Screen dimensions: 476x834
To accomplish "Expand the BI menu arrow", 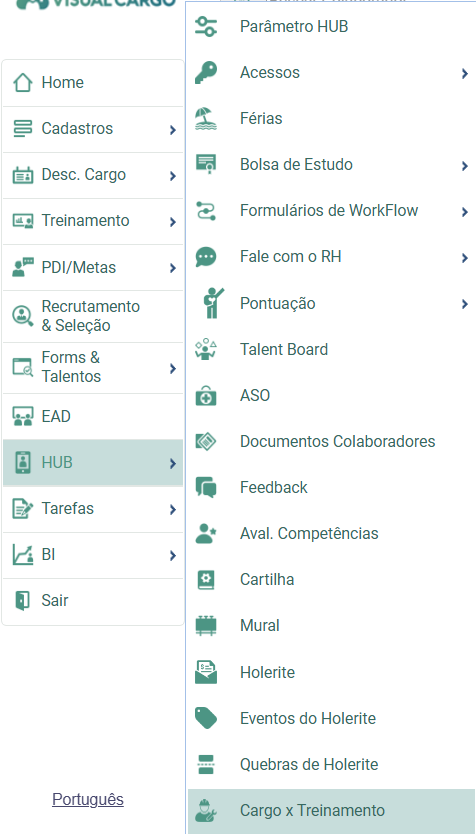I will (x=172, y=556).
